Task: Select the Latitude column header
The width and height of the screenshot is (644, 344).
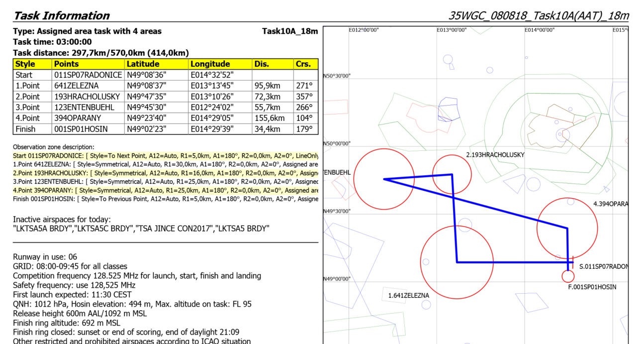Action: 142,64
